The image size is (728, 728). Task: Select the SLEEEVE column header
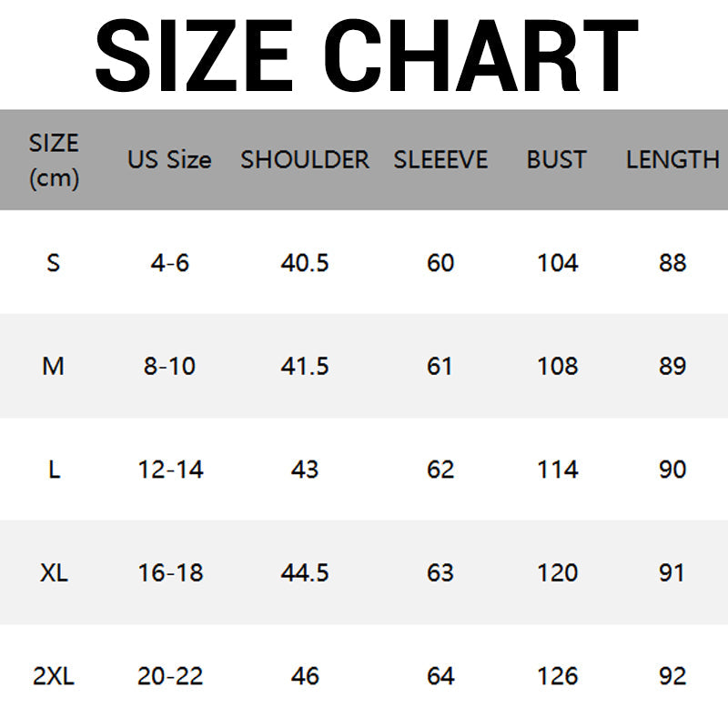[440, 160]
